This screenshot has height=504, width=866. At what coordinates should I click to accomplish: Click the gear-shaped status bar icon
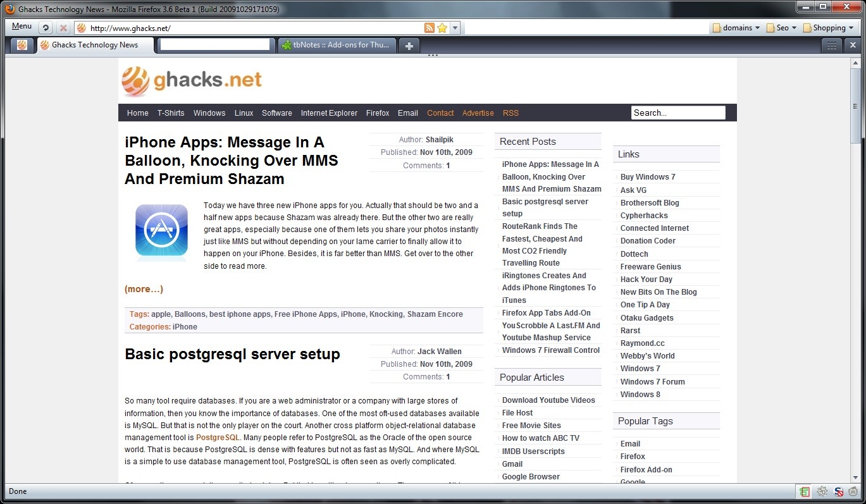coord(822,491)
